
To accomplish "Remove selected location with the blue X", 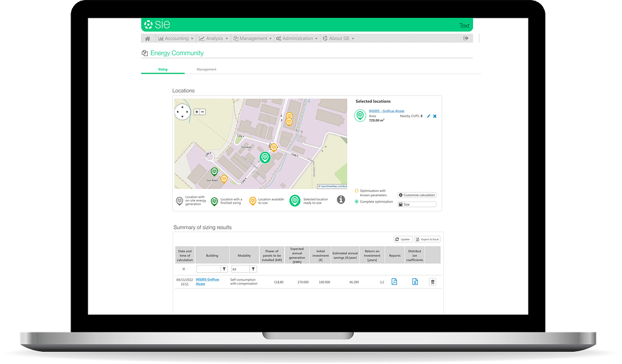I will tap(435, 115).
